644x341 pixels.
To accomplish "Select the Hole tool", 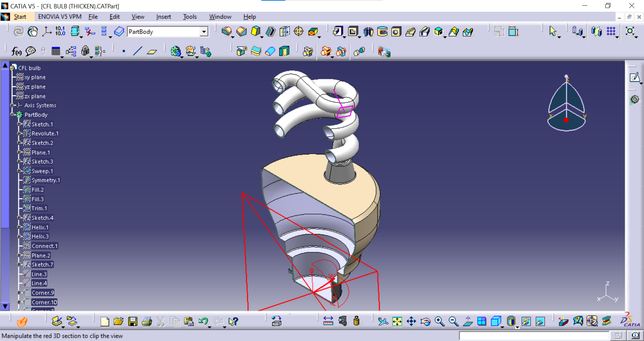I will tap(396, 31).
